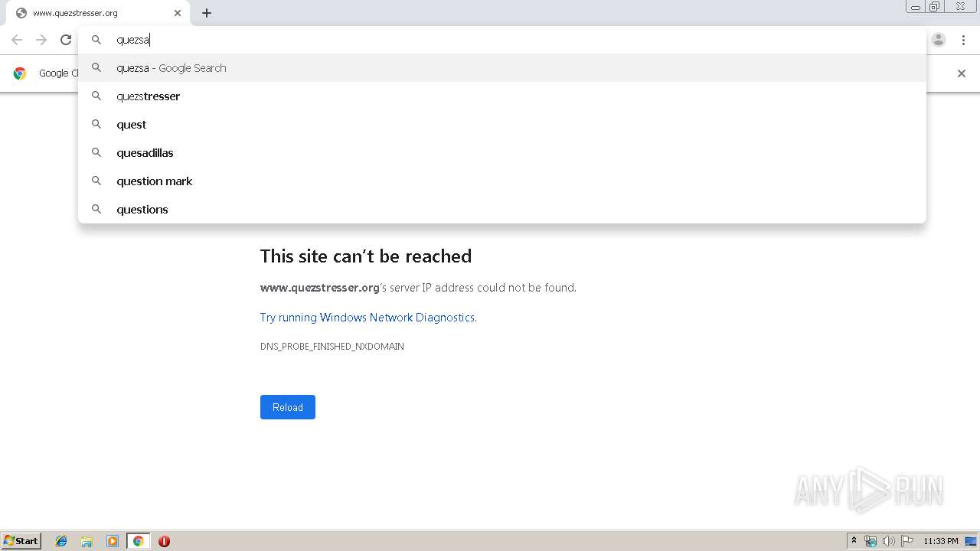Open network status tray icon
980x551 pixels.
pos(871,541)
